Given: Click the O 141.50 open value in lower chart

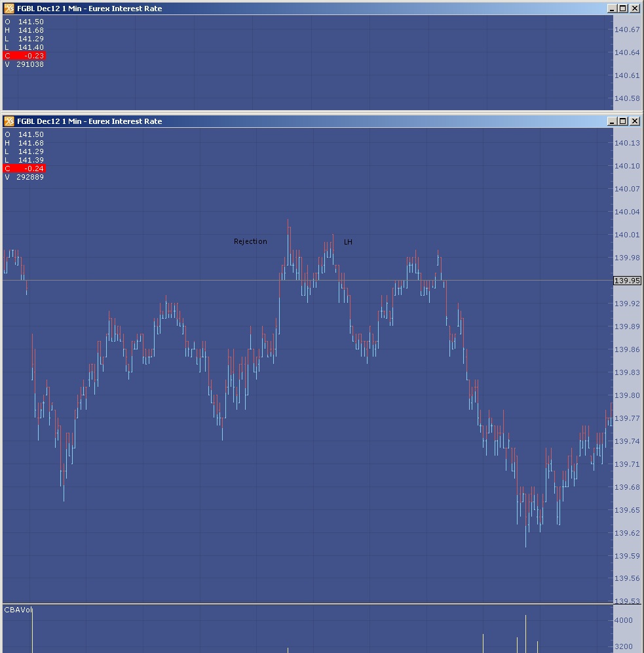Looking at the screenshot, I should 24,134.
